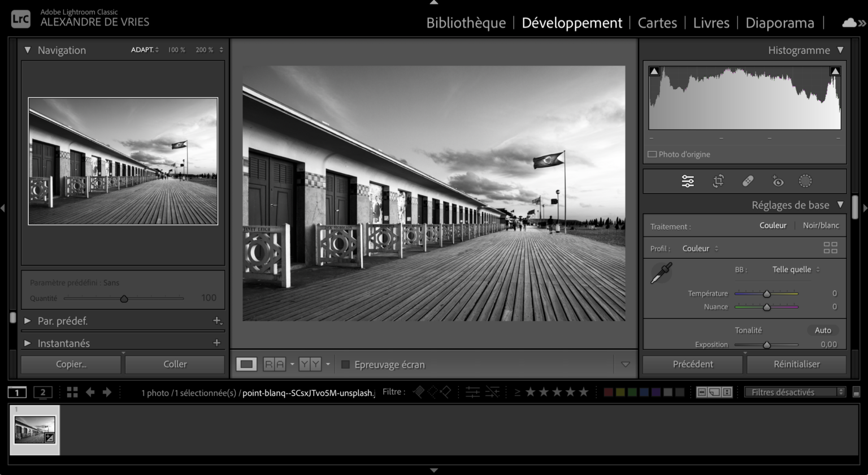
Task: Adjust the Exposition slider handle
Action: pos(767,345)
